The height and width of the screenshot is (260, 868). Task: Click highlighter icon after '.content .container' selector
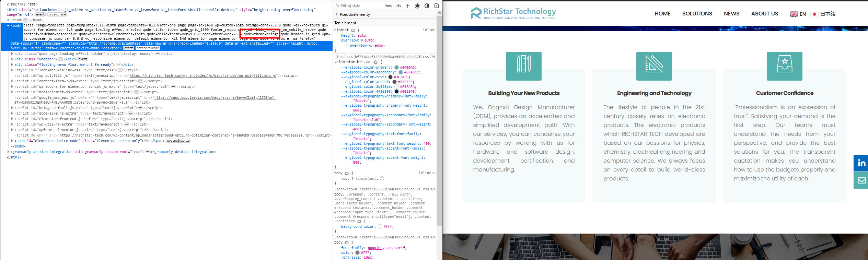359,221
